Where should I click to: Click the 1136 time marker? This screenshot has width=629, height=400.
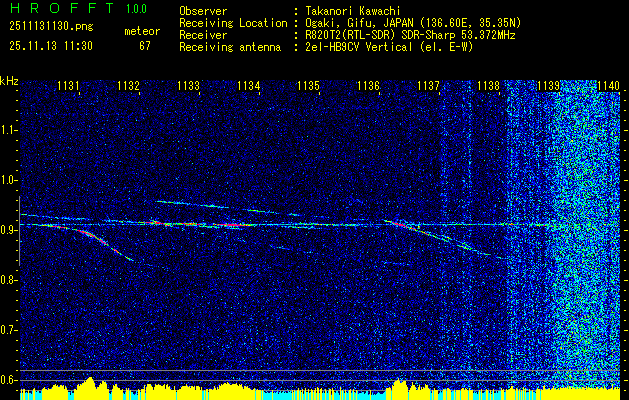369,86
